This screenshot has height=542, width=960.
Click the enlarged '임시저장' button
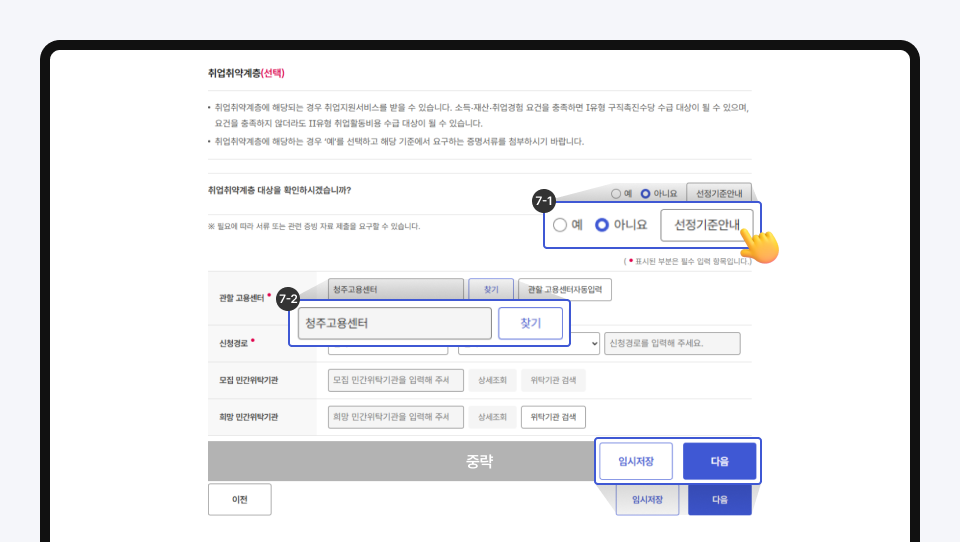click(x=636, y=461)
